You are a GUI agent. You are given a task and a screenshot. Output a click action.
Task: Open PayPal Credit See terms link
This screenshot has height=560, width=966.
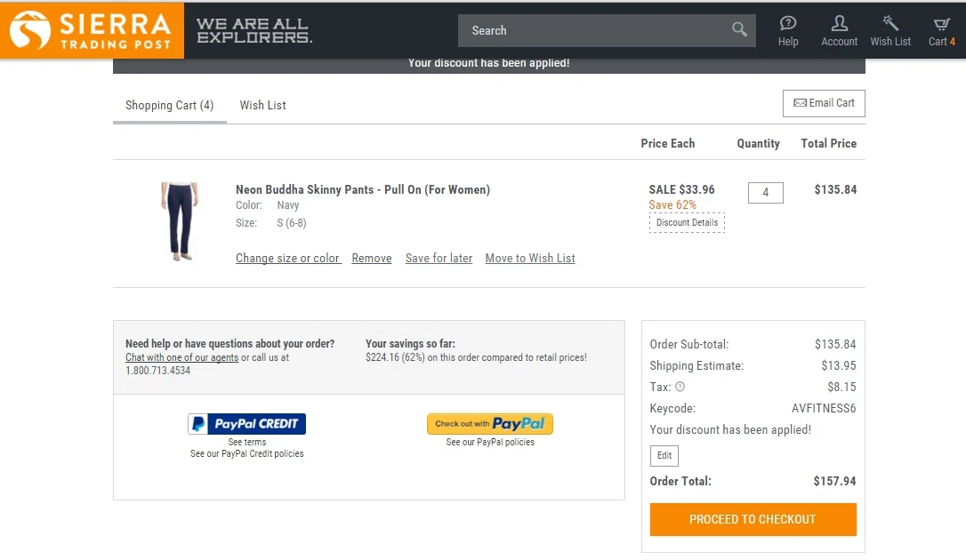tap(247, 442)
